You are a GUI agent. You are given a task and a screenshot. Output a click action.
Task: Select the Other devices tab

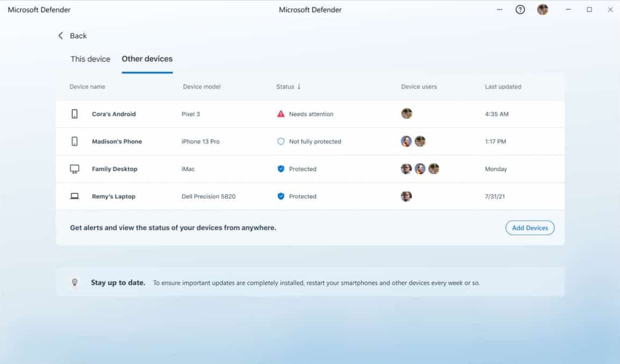pyautogui.click(x=147, y=59)
